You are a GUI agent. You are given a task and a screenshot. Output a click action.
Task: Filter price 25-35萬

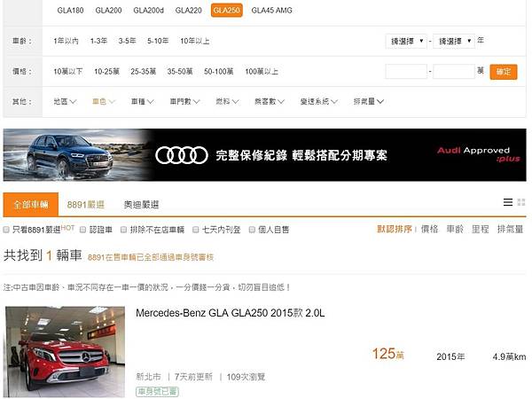point(143,72)
